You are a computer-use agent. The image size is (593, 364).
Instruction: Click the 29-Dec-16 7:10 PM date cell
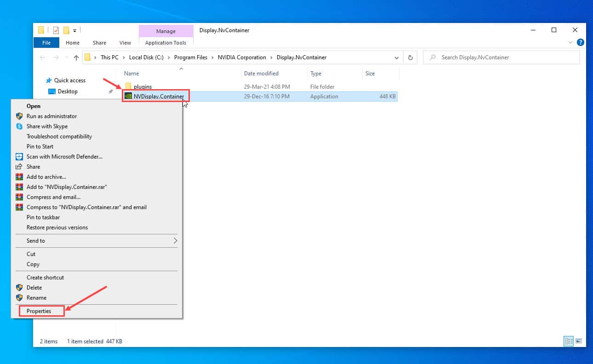tap(267, 97)
